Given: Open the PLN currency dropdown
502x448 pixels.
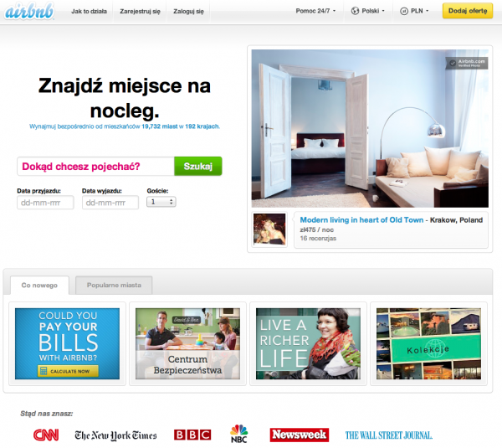Looking at the screenshot, I should (x=414, y=11).
